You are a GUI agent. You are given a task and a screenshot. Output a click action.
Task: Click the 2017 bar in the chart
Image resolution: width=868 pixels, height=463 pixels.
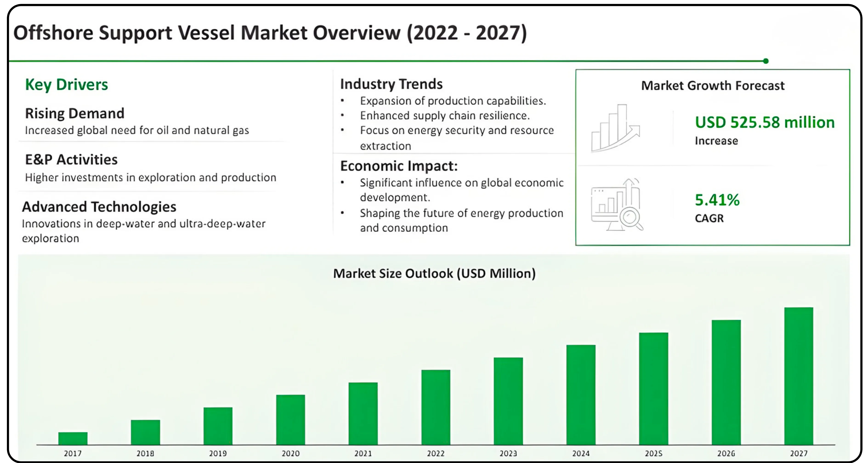pos(73,438)
